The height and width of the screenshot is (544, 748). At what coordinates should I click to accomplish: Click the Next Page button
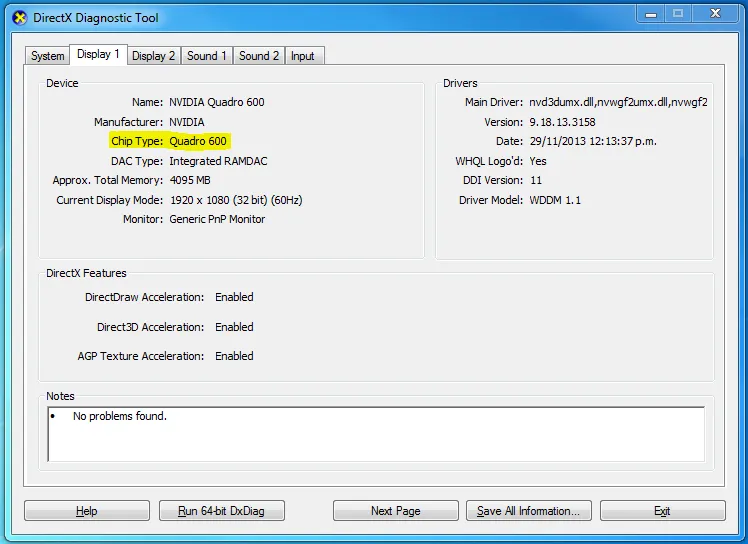tap(395, 511)
